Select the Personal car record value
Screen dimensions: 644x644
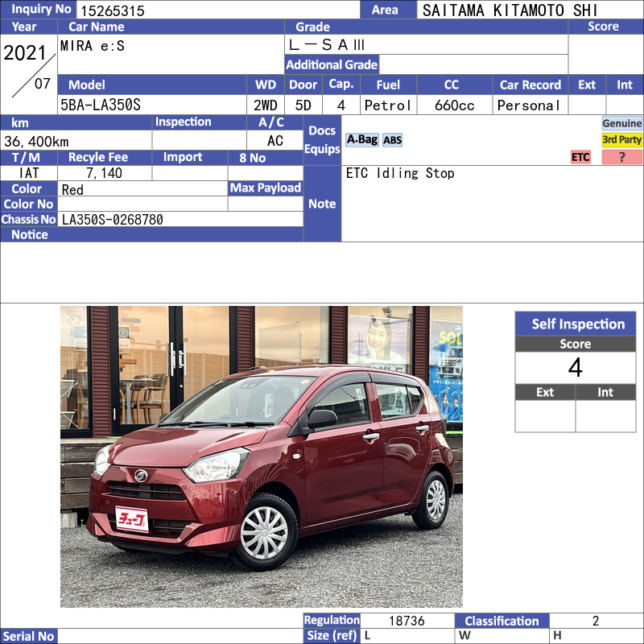click(529, 105)
